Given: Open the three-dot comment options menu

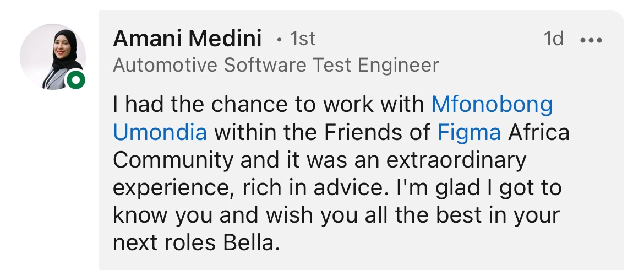Looking at the screenshot, I should [591, 40].
